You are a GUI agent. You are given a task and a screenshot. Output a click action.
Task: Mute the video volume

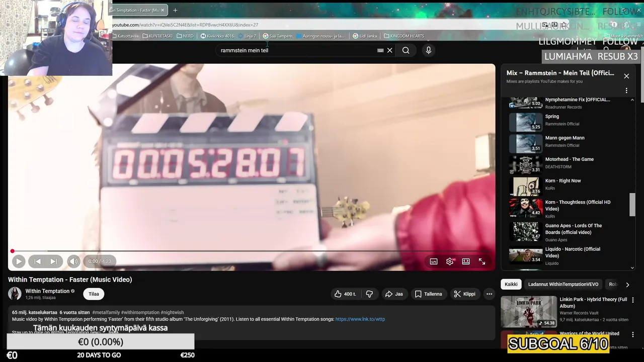coord(73,261)
